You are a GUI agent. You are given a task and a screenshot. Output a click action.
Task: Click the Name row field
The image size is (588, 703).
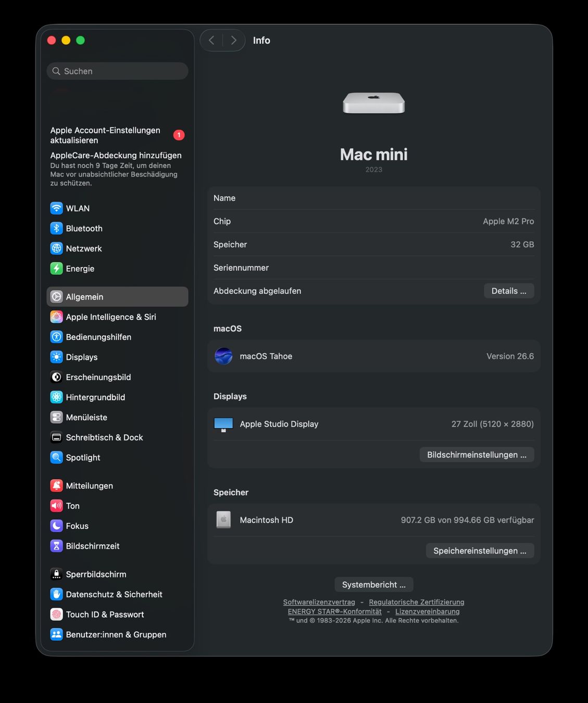tap(374, 198)
